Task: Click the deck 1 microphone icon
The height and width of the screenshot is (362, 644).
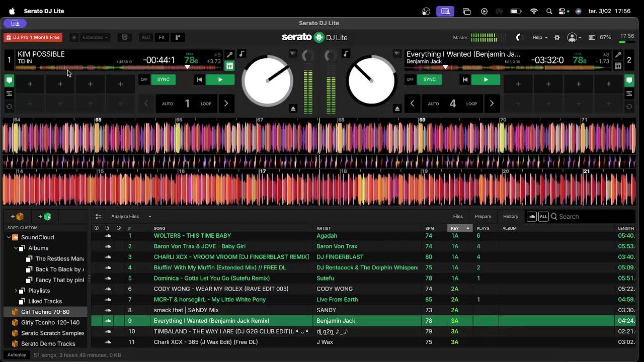Action: click(229, 54)
